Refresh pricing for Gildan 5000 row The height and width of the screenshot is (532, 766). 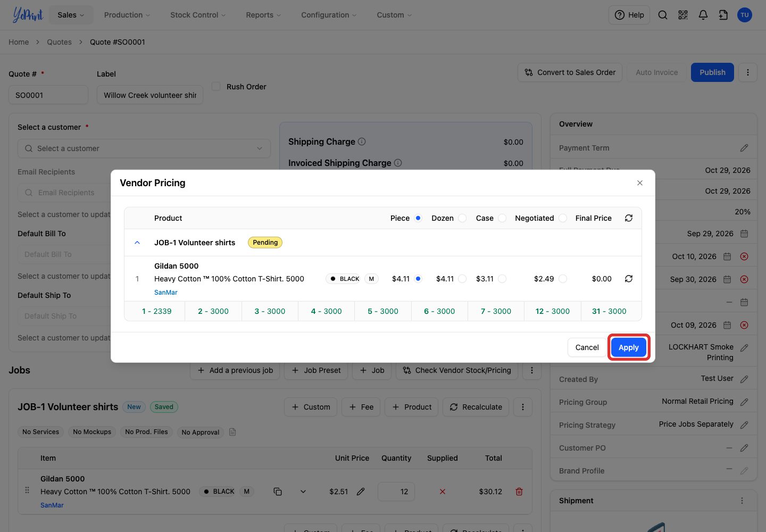629,279
